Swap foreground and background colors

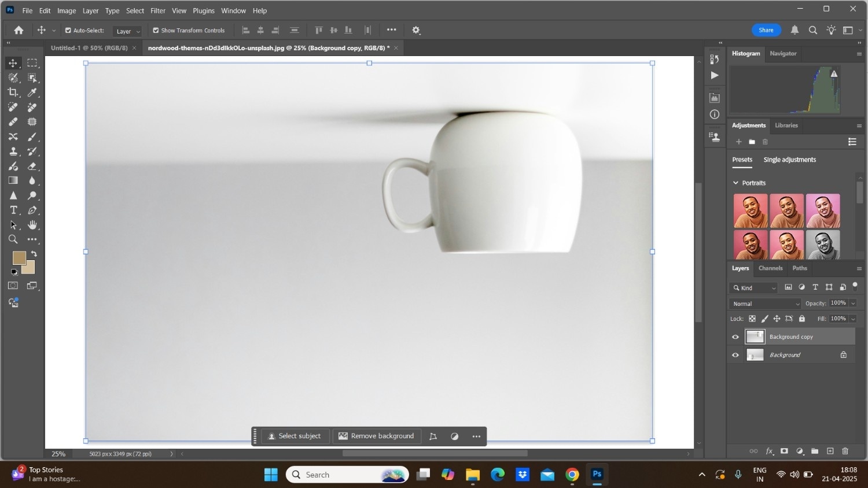point(34,254)
